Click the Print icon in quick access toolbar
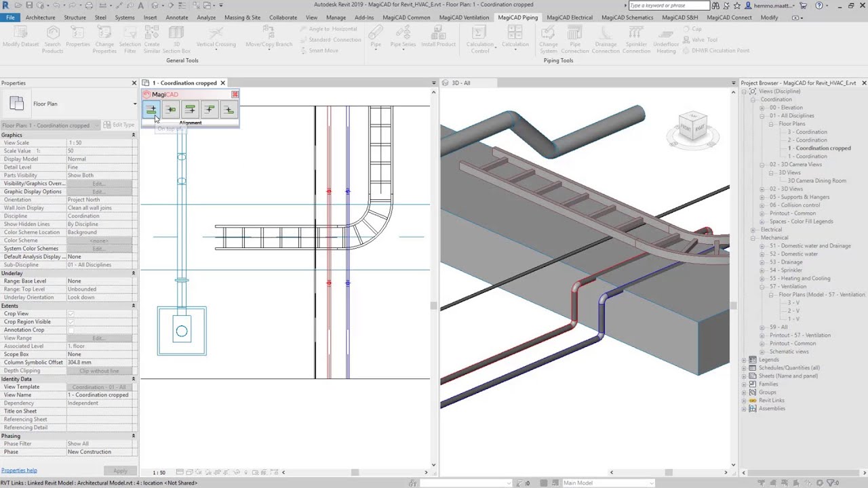 tap(89, 5)
